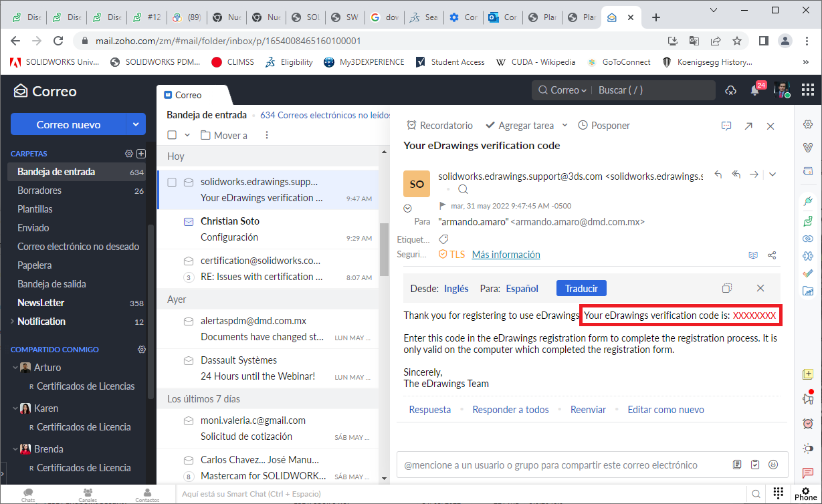This screenshot has width=822, height=504.
Task: Open the Agregar tarea dropdown arrow
Action: pyautogui.click(x=564, y=125)
